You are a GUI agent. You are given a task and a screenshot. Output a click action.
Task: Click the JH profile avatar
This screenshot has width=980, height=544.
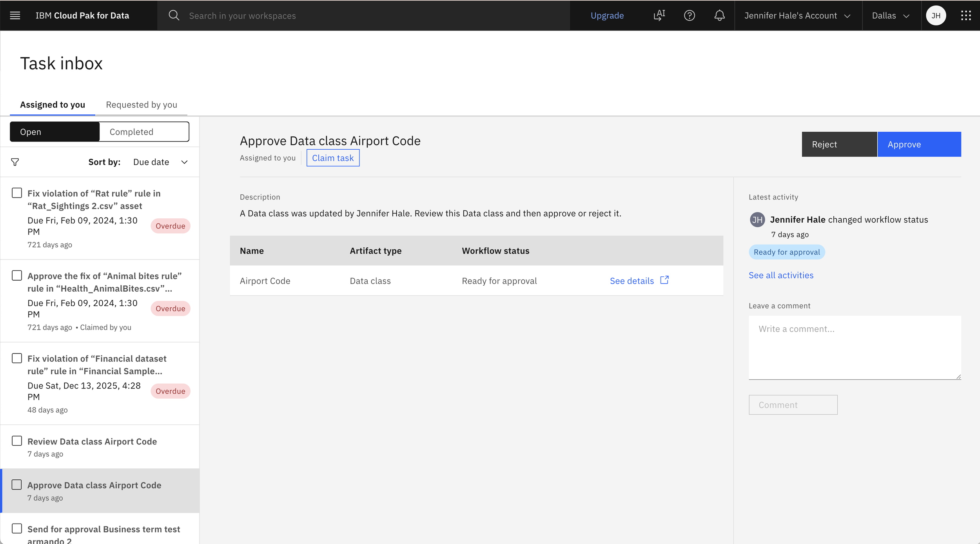(x=936, y=16)
